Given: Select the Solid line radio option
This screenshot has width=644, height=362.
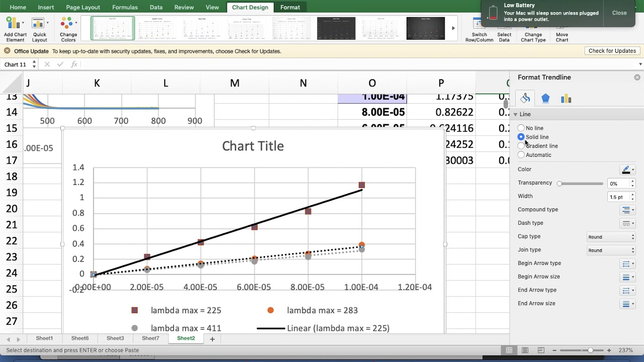Looking at the screenshot, I should [521, 137].
